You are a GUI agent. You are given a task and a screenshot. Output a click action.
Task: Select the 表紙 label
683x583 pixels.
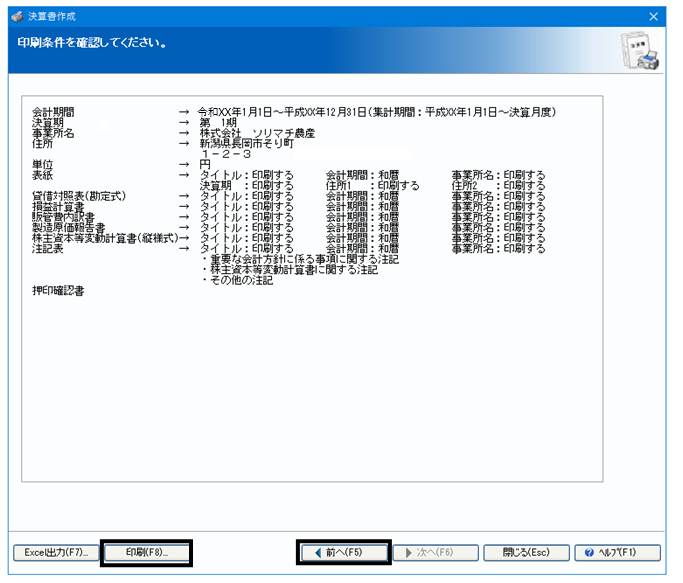(43, 175)
